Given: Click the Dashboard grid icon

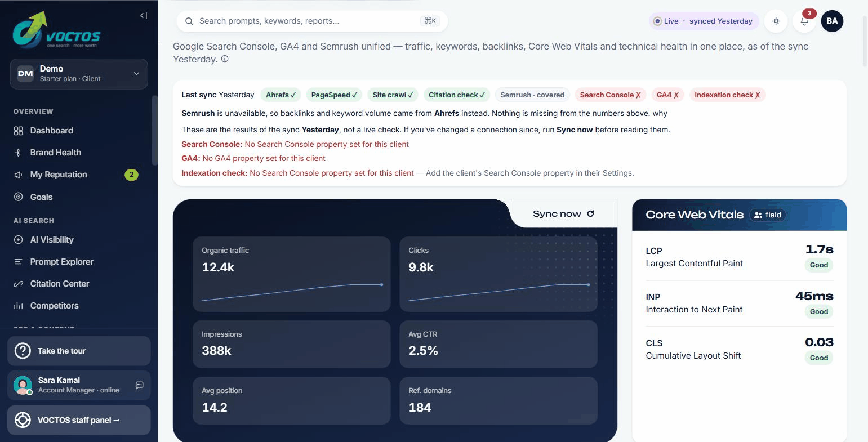Looking at the screenshot, I should tap(19, 131).
